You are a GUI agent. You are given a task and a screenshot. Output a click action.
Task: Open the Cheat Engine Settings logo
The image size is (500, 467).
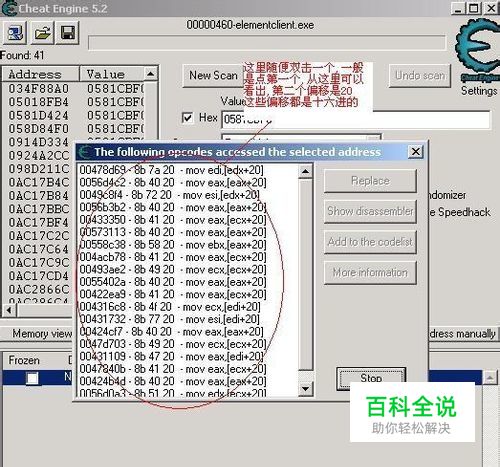(x=477, y=50)
